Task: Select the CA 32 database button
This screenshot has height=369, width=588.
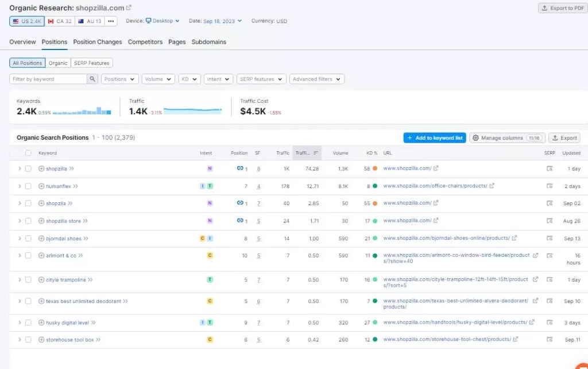Action: (60, 21)
